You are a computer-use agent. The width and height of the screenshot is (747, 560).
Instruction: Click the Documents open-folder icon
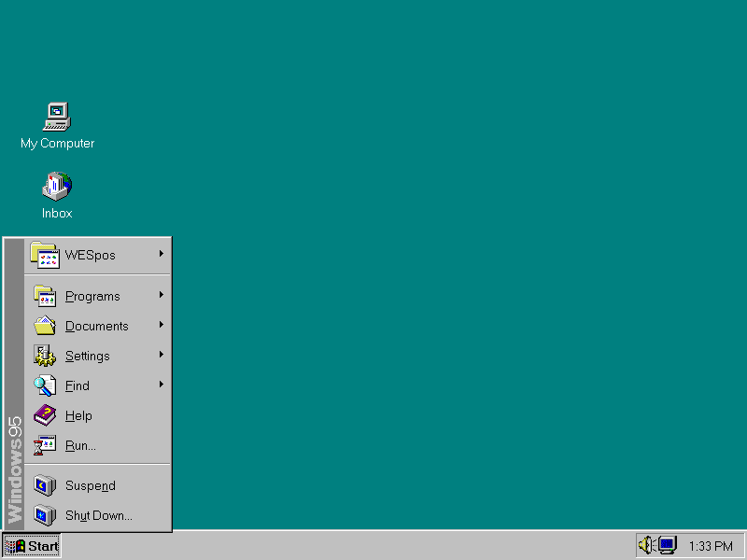(45, 326)
